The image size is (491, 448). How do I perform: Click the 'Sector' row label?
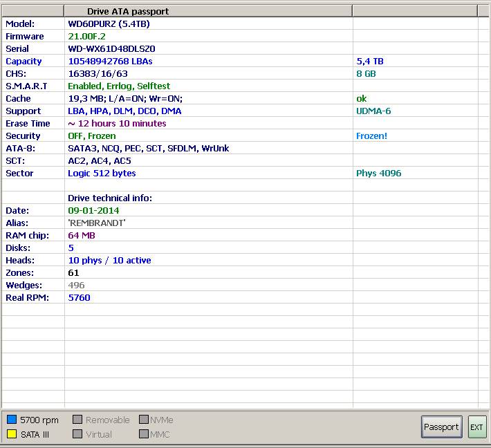pyautogui.click(x=19, y=174)
